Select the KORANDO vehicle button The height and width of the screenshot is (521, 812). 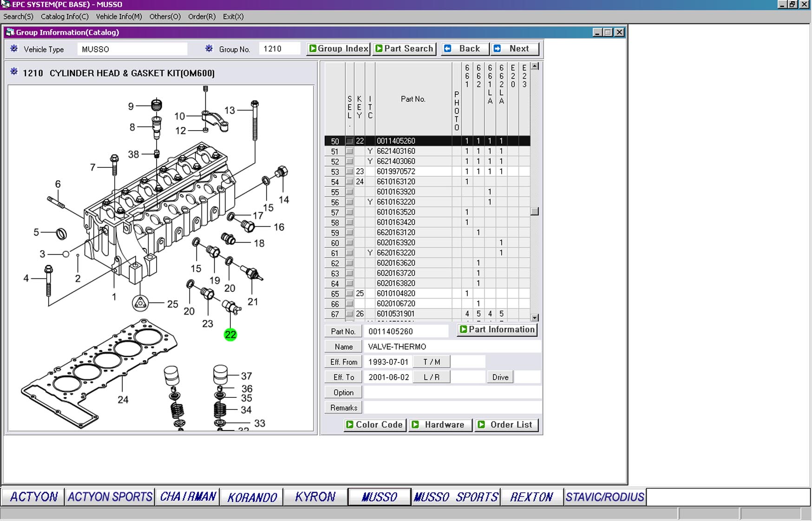[x=252, y=497]
